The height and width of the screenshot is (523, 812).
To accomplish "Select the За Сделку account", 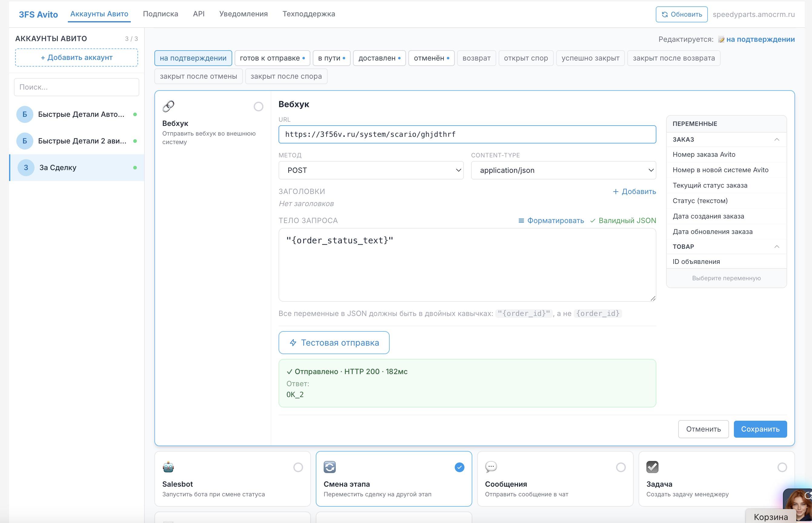I will click(x=76, y=167).
